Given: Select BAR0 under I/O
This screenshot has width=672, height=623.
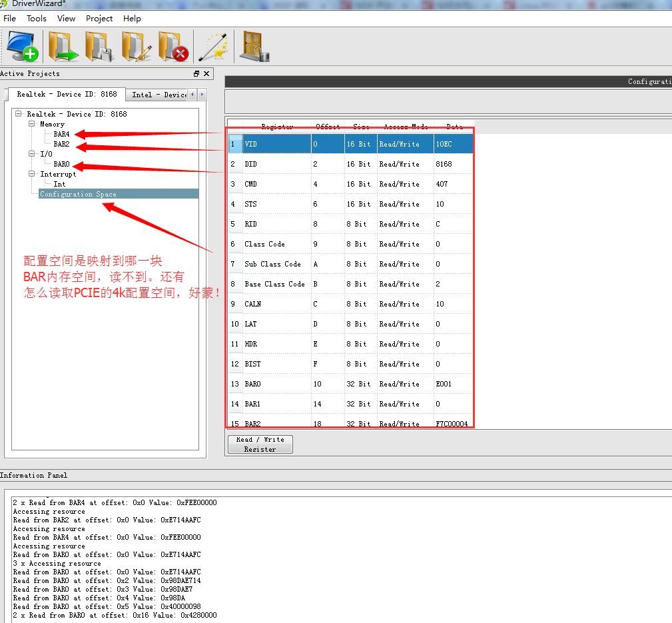Looking at the screenshot, I should pos(61,164).
